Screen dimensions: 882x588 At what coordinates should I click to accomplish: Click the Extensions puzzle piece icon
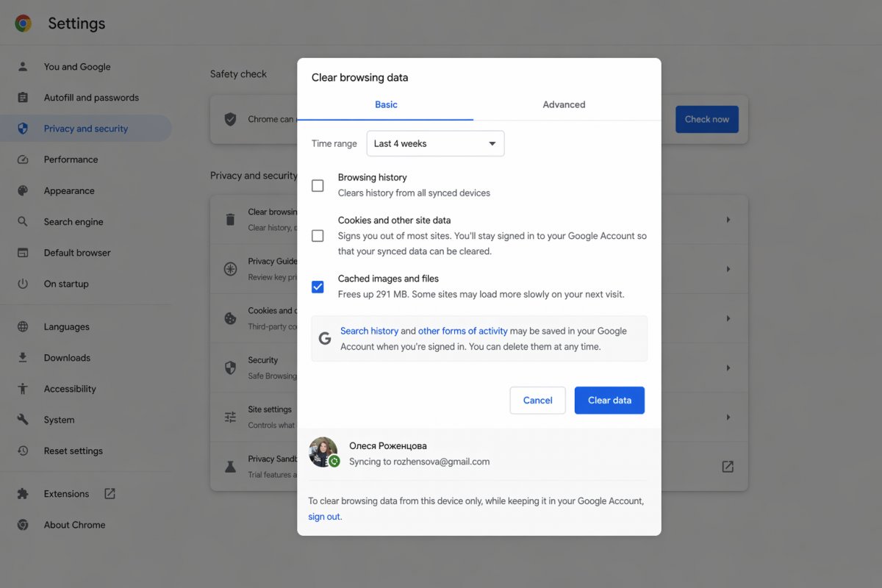point(23,494)
